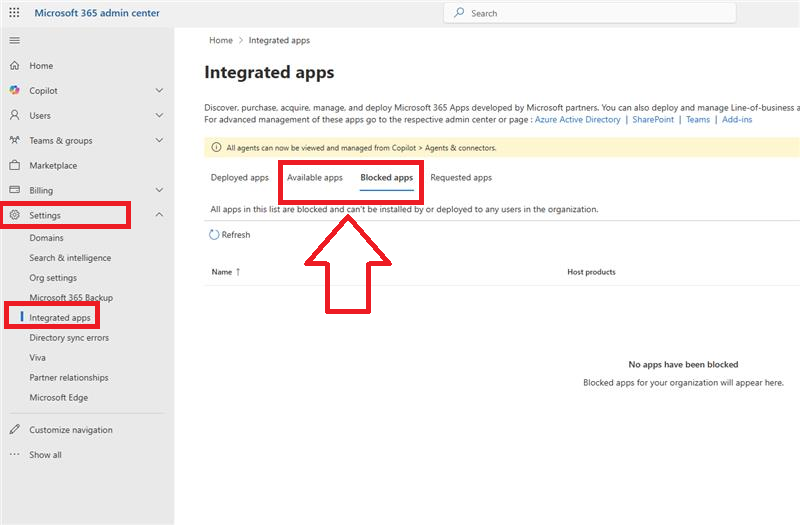Click the Users person icon
Image resolution: width=800 pixels, height=525 pixels.
tap(15, 115)
